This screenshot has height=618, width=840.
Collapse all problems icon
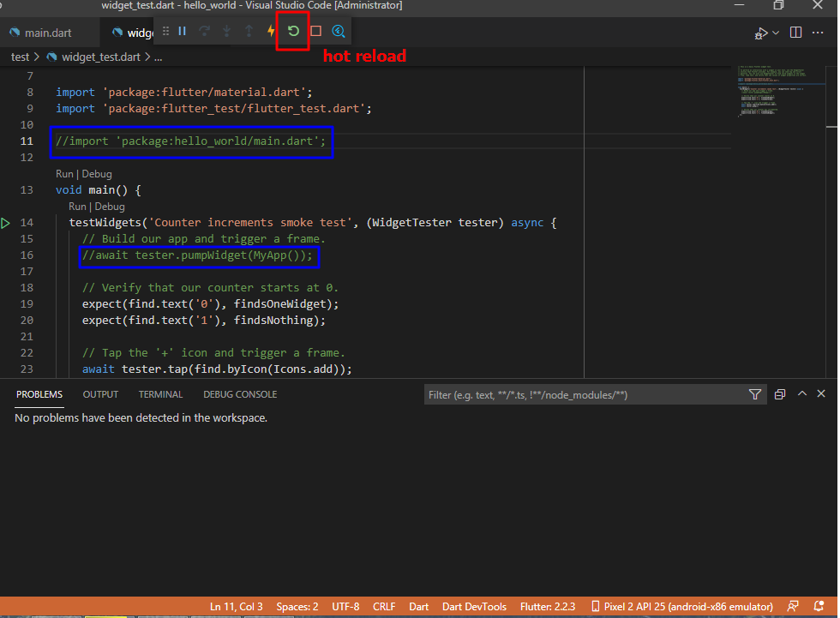(780, 394)
